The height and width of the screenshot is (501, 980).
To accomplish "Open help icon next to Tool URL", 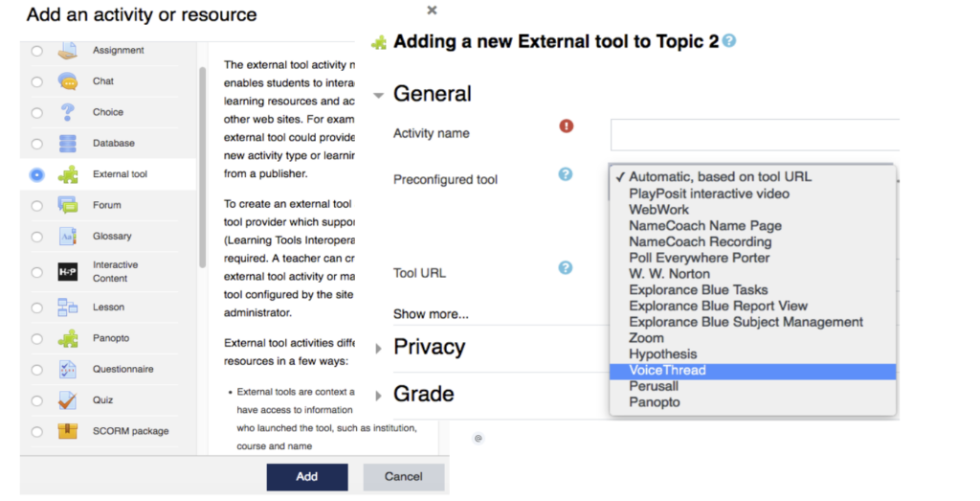I will (565, 267).
